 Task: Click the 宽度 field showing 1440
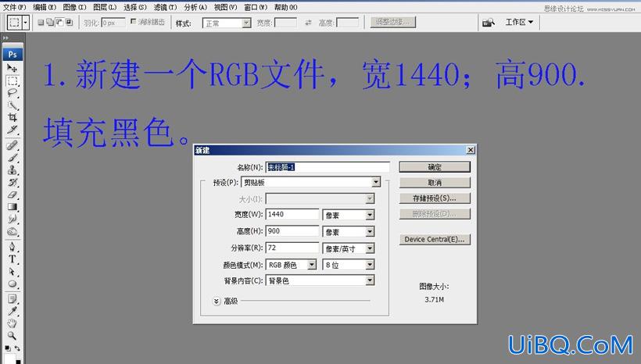point(292,215)
